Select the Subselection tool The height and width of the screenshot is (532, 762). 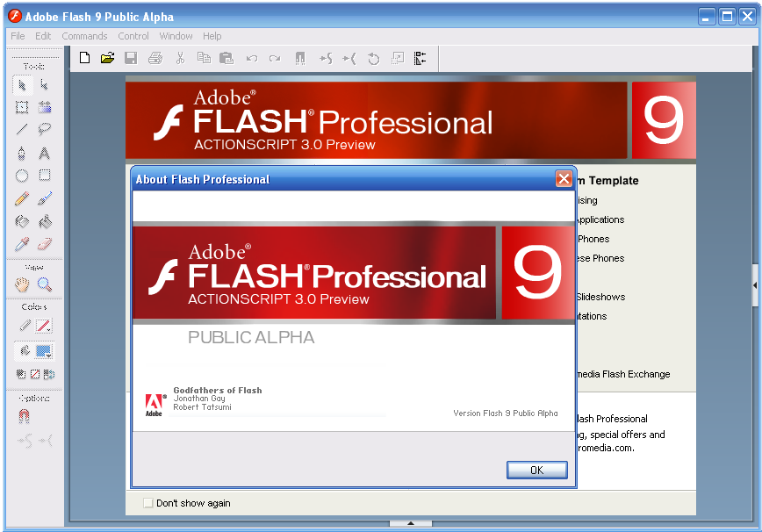(x=44, y=85)
